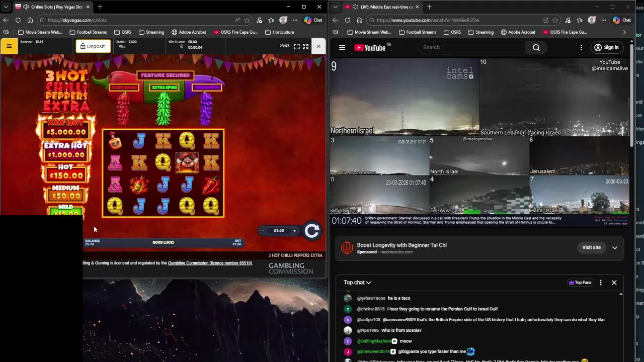This screenshot has height=362, width=644.
Task: Show more bookmarks via overflow chevron in the YouTube window
Action: pos(624,32)
